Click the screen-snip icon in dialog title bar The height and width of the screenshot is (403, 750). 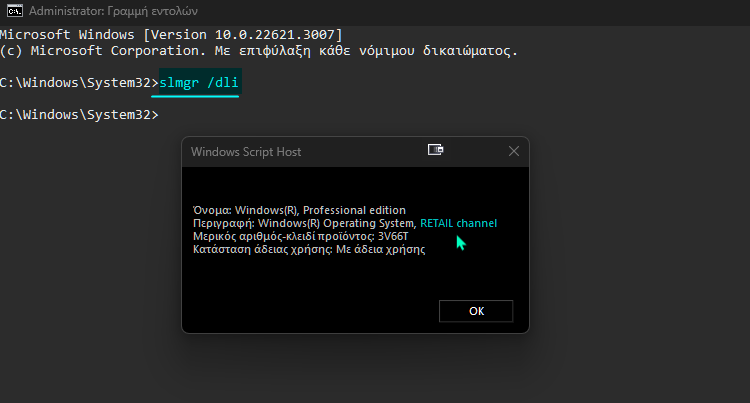(435, 150)
